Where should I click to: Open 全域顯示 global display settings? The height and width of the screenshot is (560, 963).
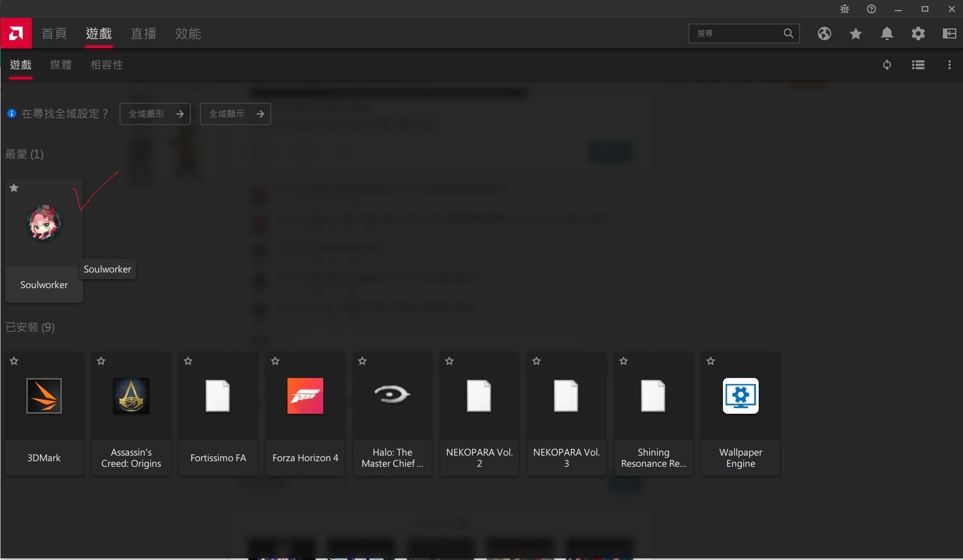coord(236,114)
